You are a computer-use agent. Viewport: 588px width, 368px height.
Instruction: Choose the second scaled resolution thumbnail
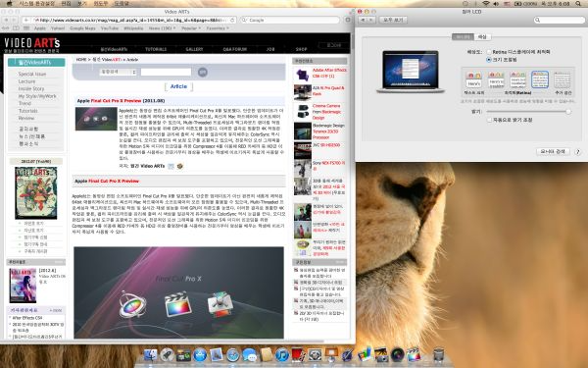496,80
